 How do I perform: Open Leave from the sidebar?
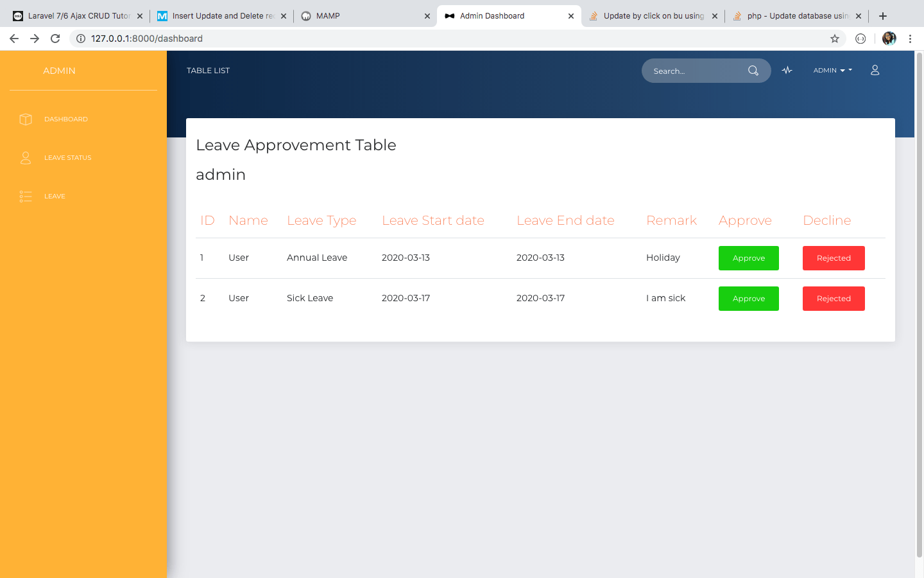55,197
